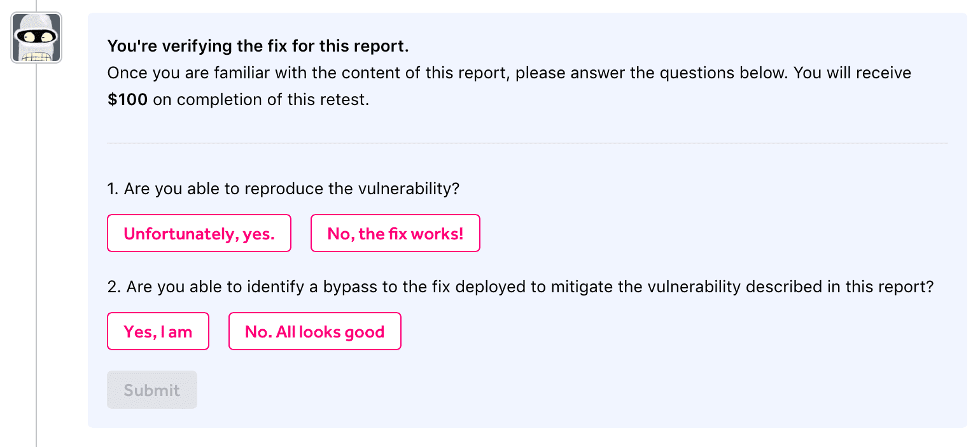Click question 2 about identifying a bypass
Image resolution: width=980 pixels, height=447 pixels.
(520, 287)
